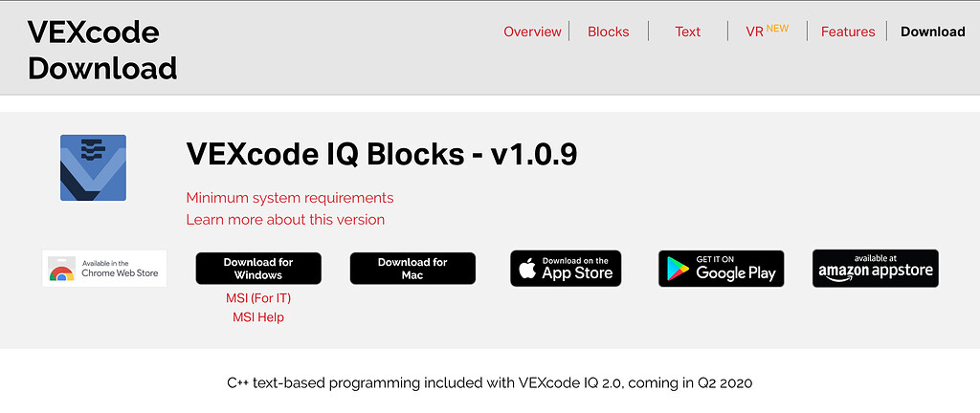Screen dimensions: 980x413
Task: Click the Chrome logo in web store badge
Action: click(61, 273)
